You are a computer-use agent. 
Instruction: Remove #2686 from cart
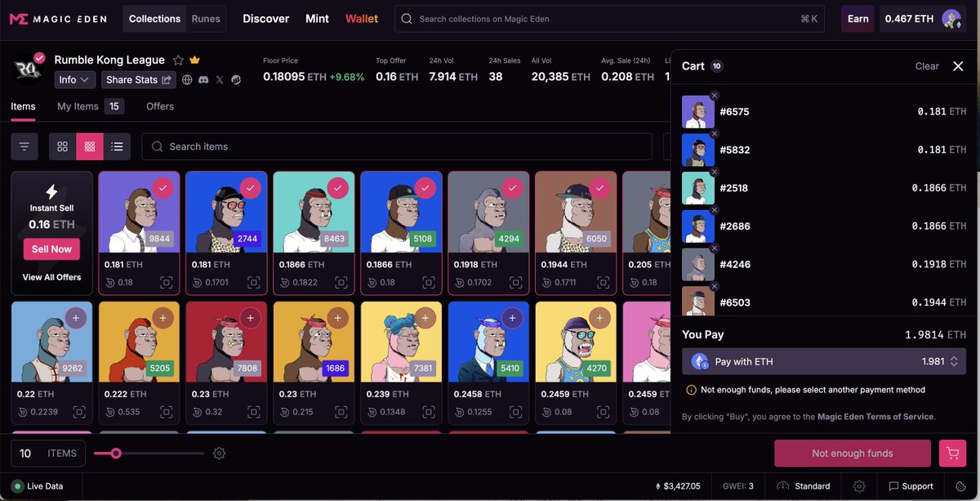(715, 210)
